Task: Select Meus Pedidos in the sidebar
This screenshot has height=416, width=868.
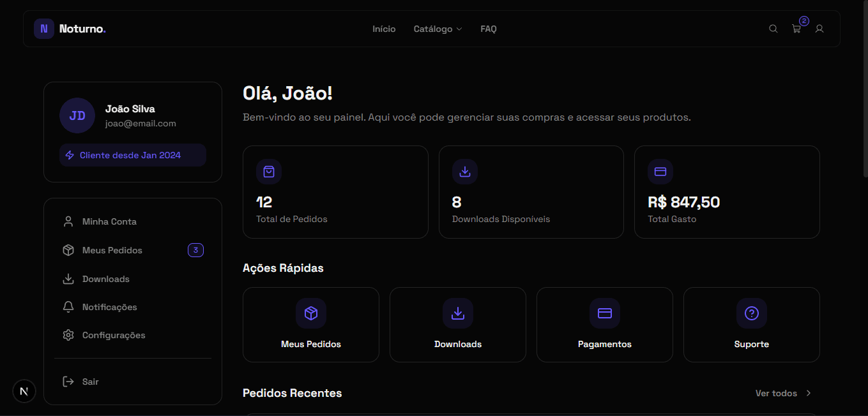Action: click(132, 250)
